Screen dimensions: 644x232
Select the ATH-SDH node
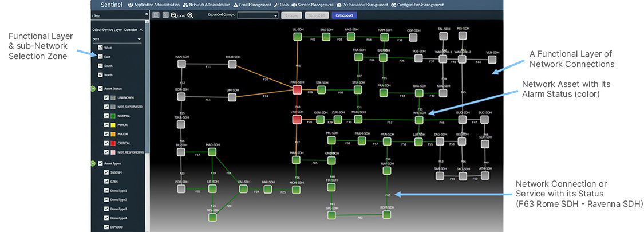click(x=485, y=175)
